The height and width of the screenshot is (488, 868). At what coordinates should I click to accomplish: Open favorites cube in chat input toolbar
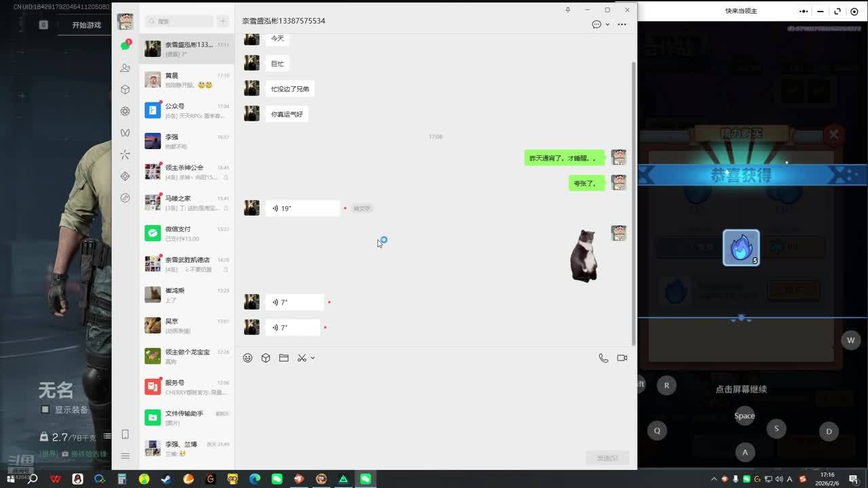coord(266,358)
